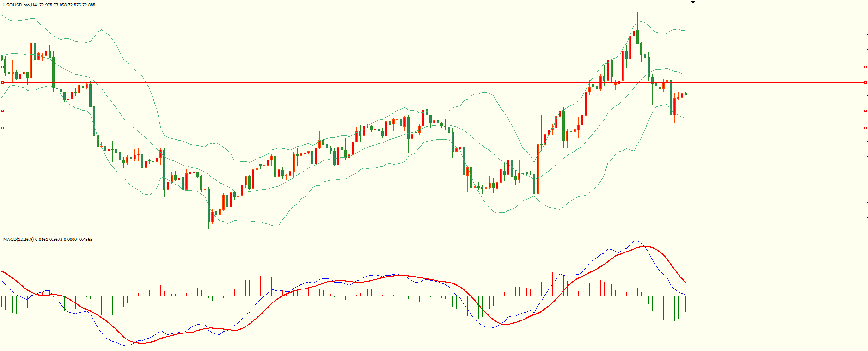Screen dimensions: 868x351
Task: Select the lowest red line's left handle
Action: [x=3, y=128]
